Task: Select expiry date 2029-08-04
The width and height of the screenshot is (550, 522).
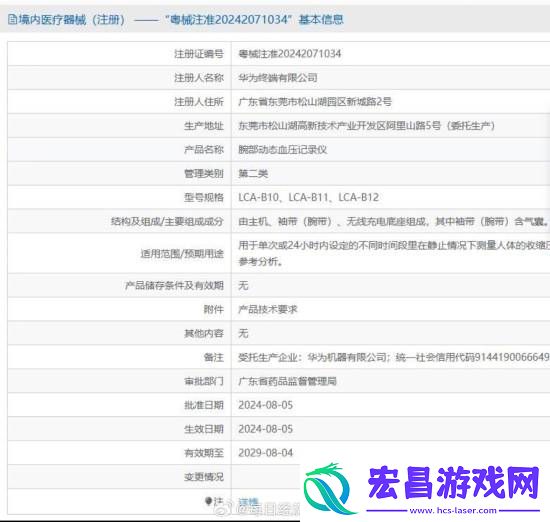Action: pyautogui.click(x=266, y=453)
